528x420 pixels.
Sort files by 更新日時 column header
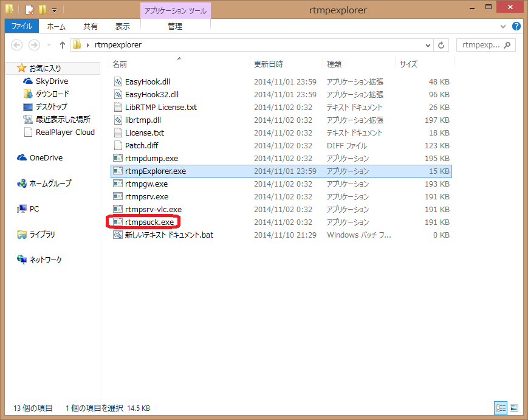(268, 64)
